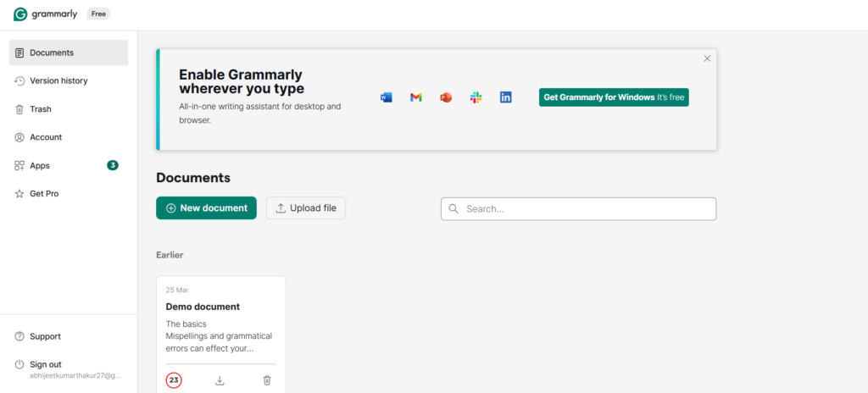Focus the documents Search field
868x393 pixels.
point(585,209)
